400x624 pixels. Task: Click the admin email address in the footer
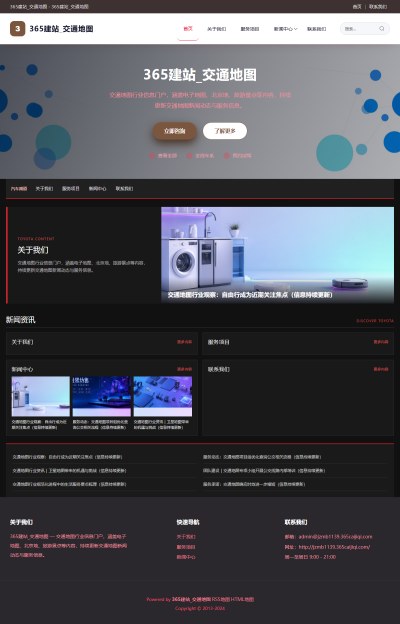click(335, 537)
